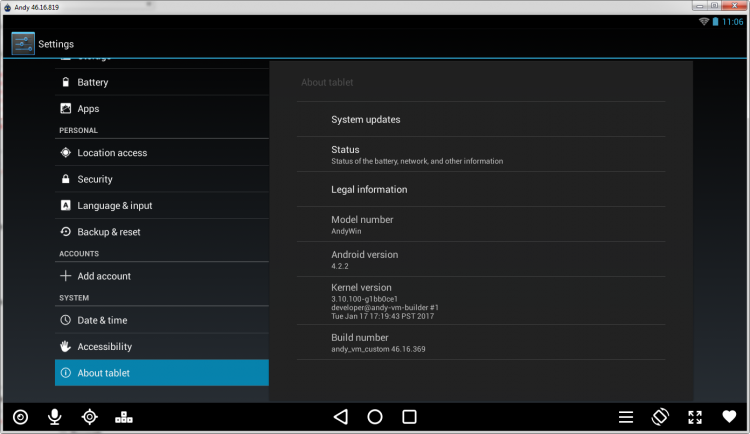Image resolution: width=750 pixels, height=434 pixels.
Task: Select Add account
Action: tap(162, 276)
